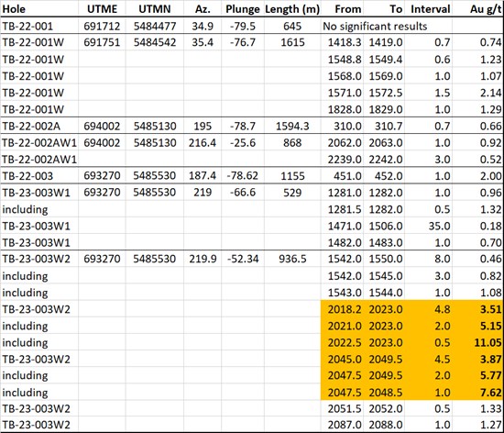This screenshot has height=433, width=504.
Task: Click Au value 2.14
Action: [491, 93]
